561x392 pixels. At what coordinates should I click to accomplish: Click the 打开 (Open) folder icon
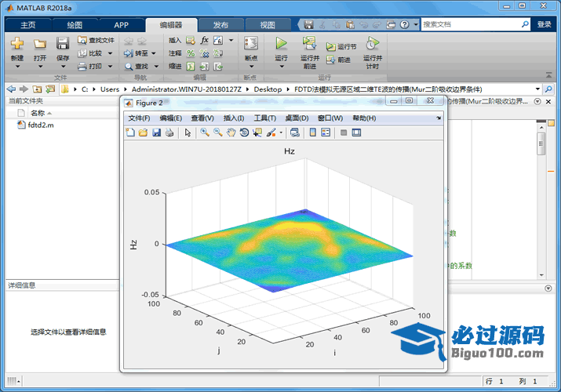tap(40, 44)
